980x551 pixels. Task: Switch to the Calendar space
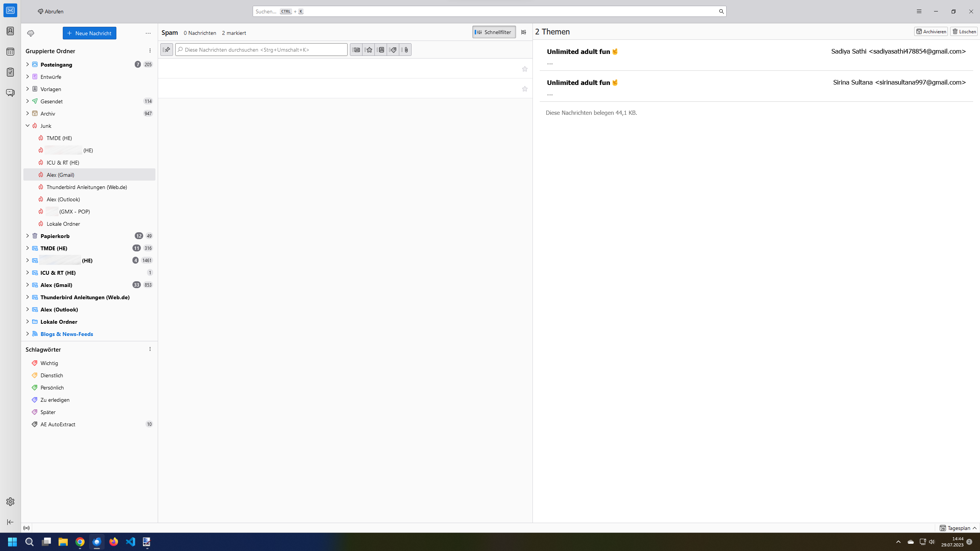click(10, 52)
